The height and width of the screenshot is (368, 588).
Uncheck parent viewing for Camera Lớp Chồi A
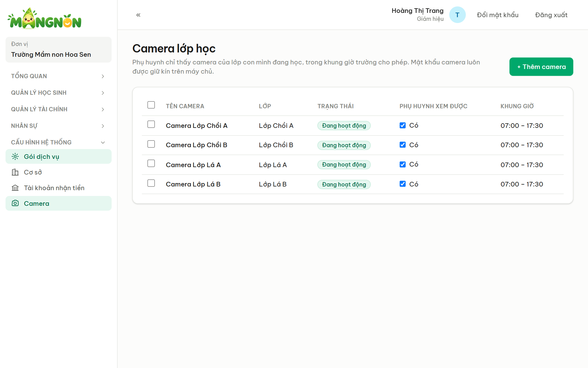pos(402,125)
